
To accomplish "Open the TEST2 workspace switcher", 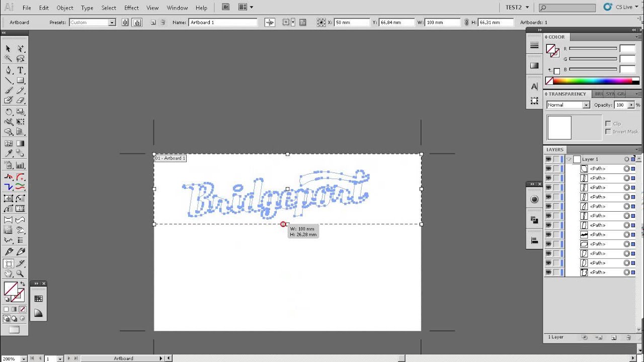I will point(517,7).
